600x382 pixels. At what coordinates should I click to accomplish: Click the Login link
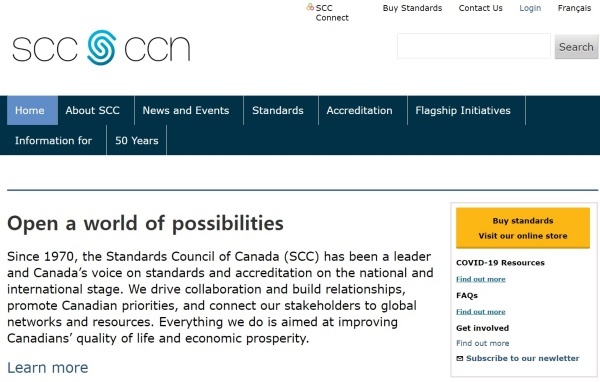pyautogui.click(x=530, y=8)
